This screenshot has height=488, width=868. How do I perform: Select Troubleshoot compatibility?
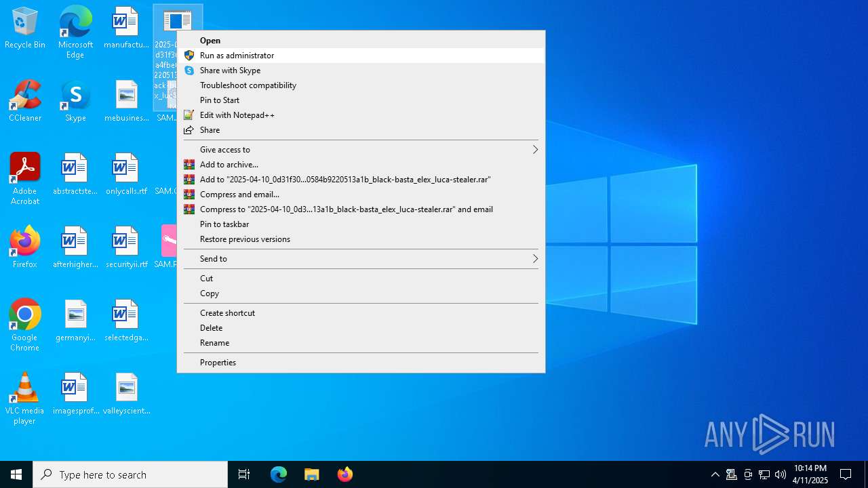[x=361, y=85]
